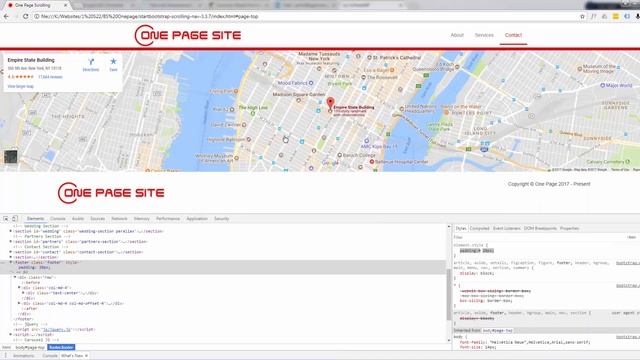This screenshot has height=360, width=640.
Task: Open the Event Listeners sidebar tab
Action: (507, 229)
